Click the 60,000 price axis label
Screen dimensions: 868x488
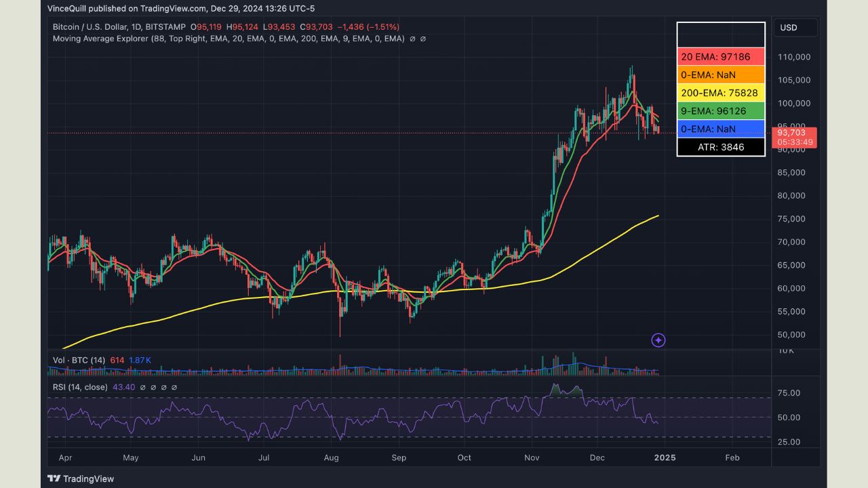[791, 288]
